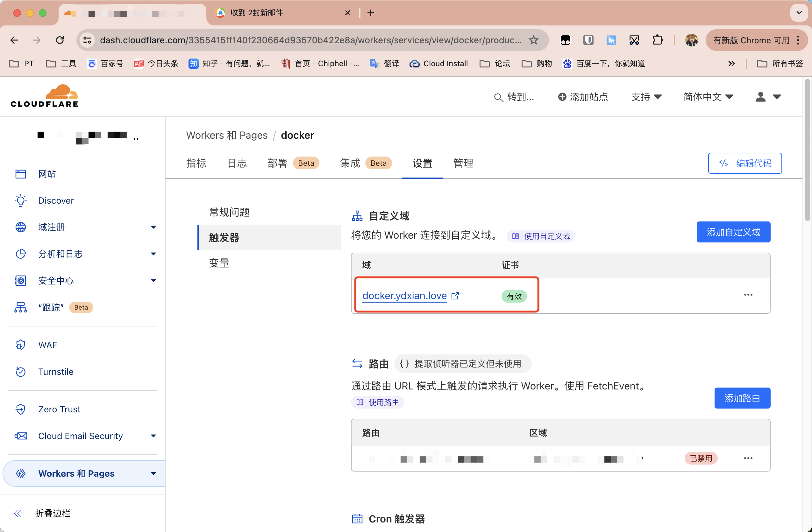The image size is (812, 532).
Task: Open the 使用自定义域 docs link
Action: 541,236
